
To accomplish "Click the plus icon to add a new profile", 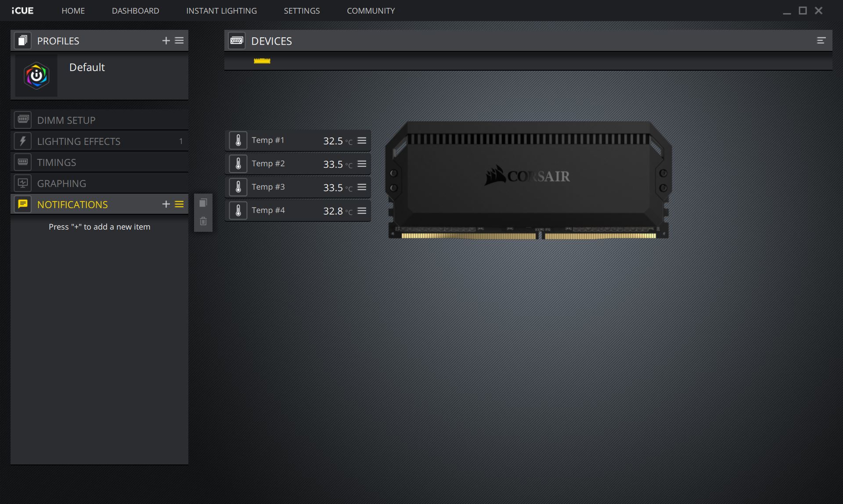I will coord(166,41).
